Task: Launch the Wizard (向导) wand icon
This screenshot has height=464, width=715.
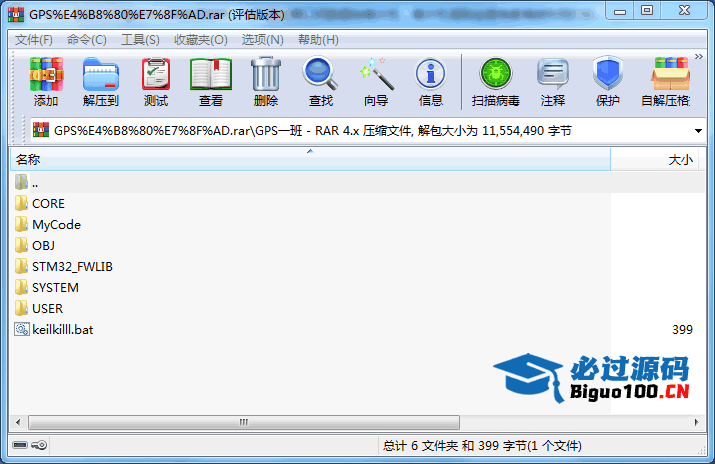Action: pos(376,74)
